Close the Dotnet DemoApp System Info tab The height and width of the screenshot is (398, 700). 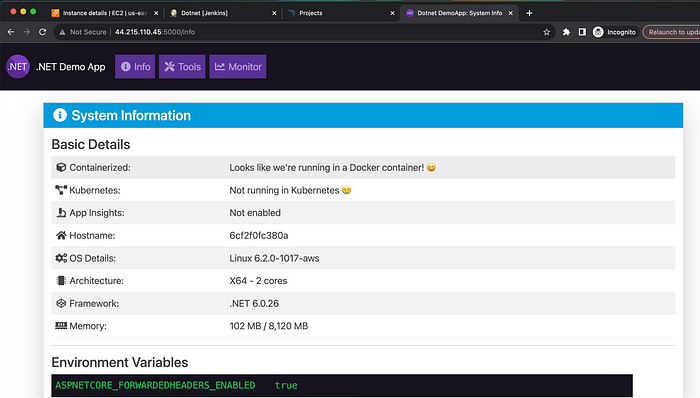coord(511,13)
